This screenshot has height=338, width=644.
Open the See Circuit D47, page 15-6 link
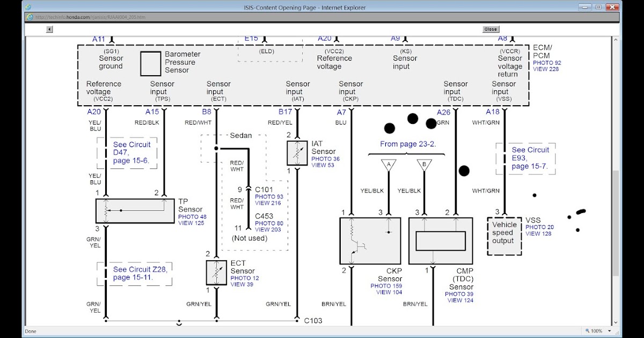131,152
